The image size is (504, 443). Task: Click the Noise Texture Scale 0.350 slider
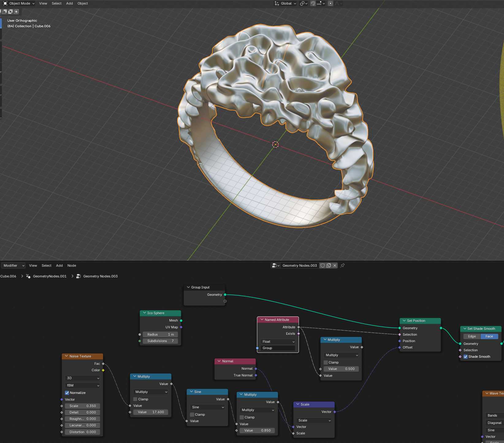82,406
